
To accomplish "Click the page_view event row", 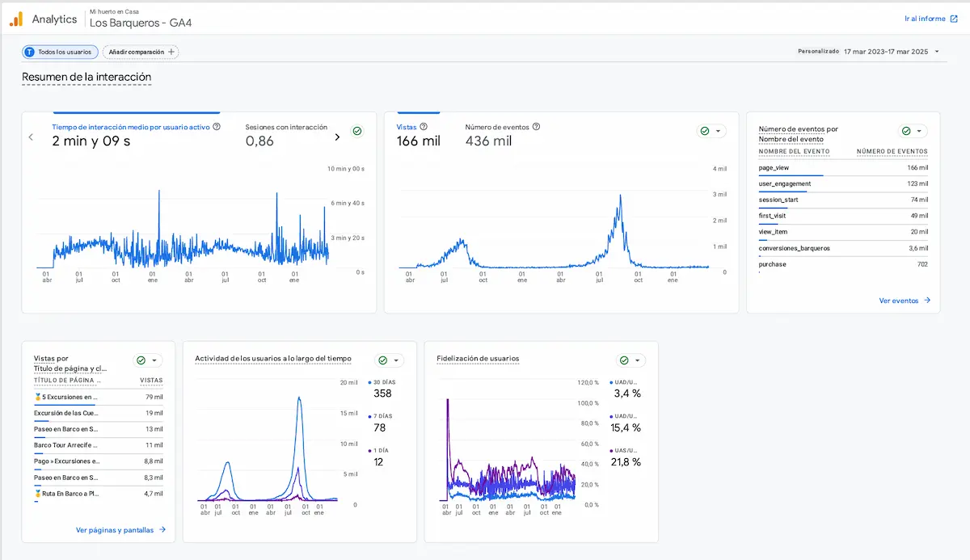I will point(842,168).
